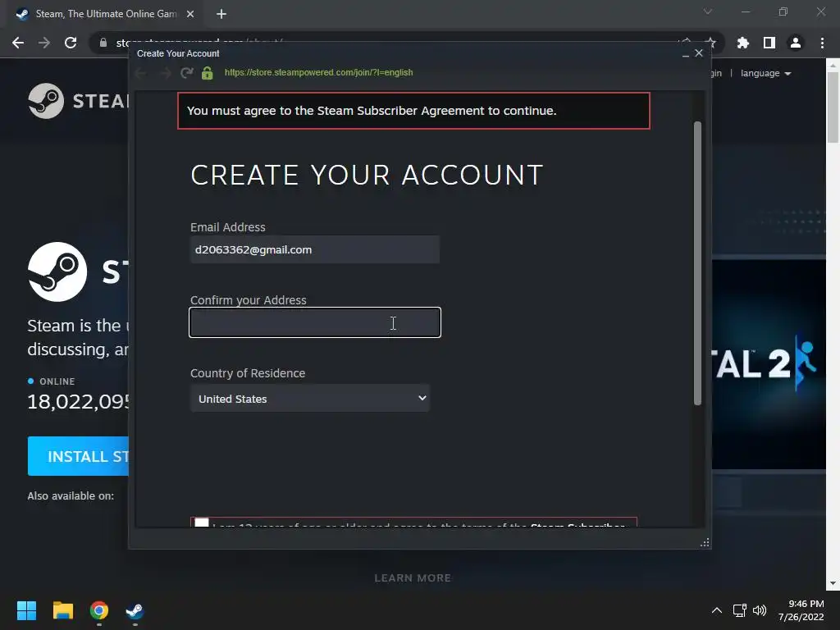This screenshot has width=840, height=630.
Task: Close the Steam browser tab
Action: [190, 14]
